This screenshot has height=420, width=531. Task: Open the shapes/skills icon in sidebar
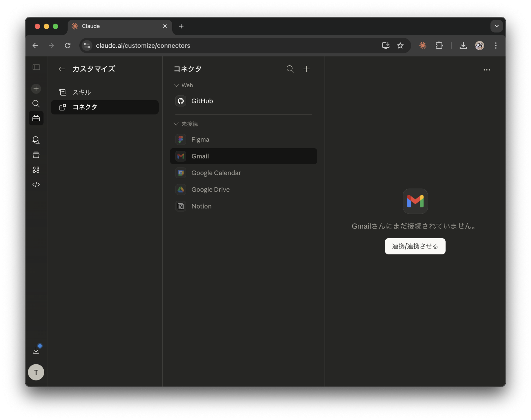pos(36,169)
